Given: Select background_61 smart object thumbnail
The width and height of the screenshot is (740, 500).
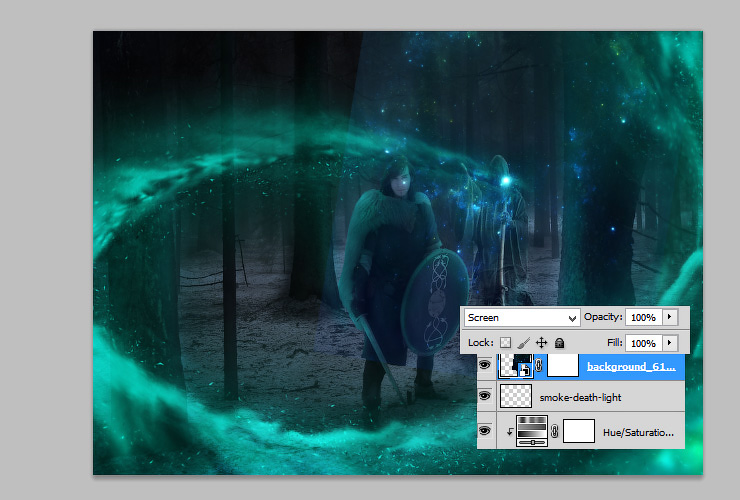Looking at the screenshot, I should point(515,366).
